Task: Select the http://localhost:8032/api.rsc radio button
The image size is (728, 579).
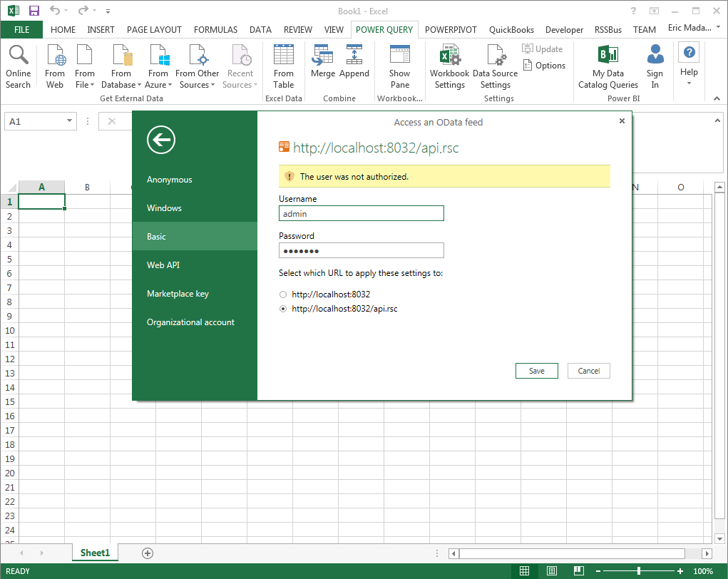Action: [x=283, y=308]
